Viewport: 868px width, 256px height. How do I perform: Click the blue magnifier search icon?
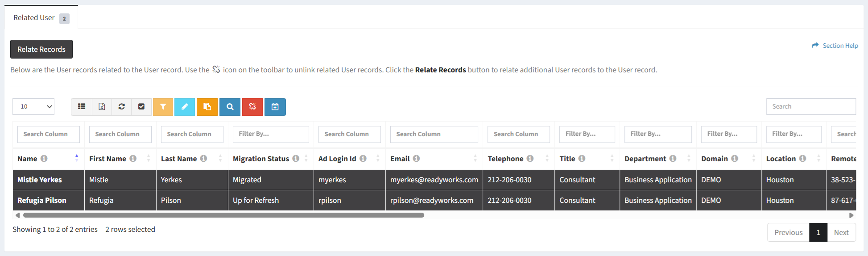pos(230,107)
